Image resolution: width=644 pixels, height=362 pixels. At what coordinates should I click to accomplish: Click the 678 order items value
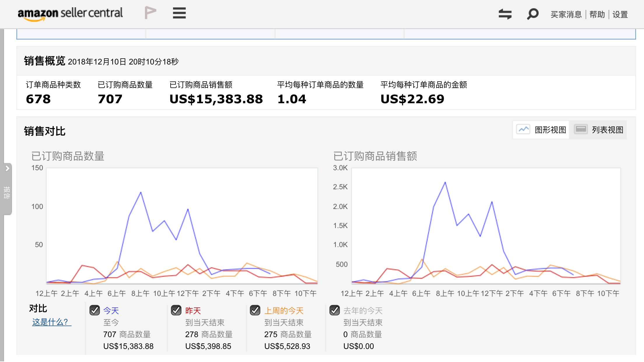(x=38, y=99)
